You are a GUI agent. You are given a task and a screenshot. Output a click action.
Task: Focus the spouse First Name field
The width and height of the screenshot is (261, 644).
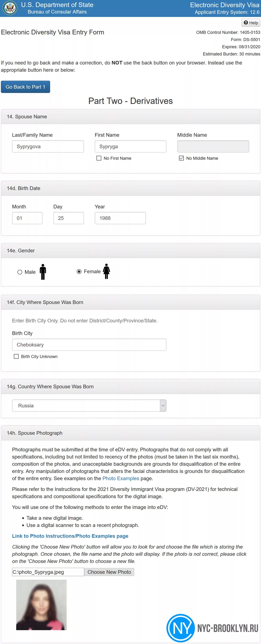pyautogui.click(x=130, y=146)
